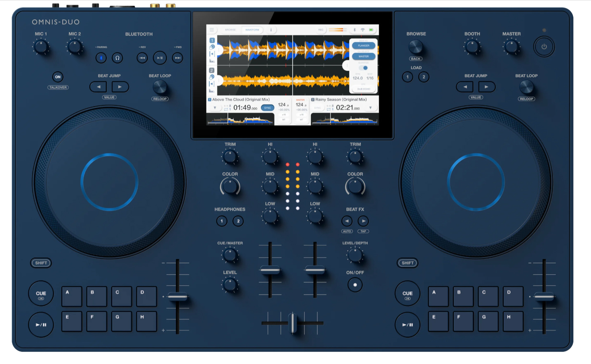Click the left channel fader cap

270,270
